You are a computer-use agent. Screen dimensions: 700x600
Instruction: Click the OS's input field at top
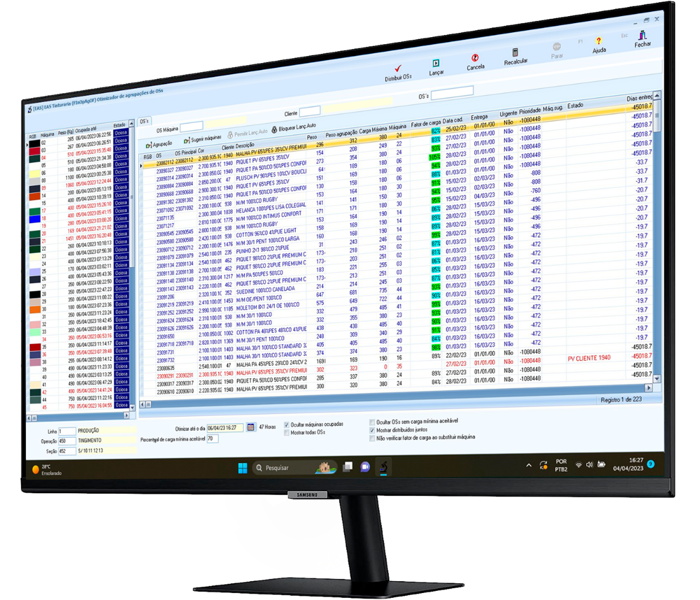[452, 93]
